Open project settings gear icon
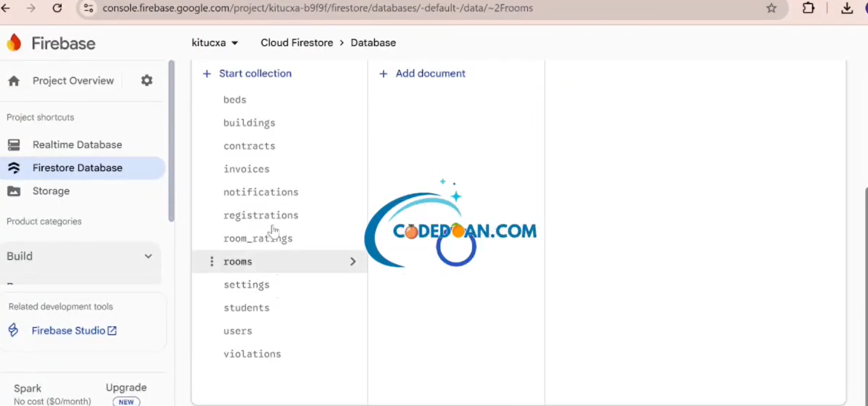The height and width of the screenshot is (406, 868). 147,80
